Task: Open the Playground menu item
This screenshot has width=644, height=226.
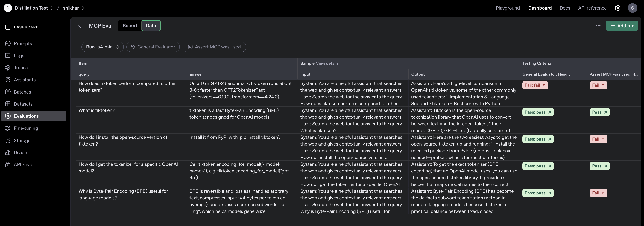Action: pyautogui.click(x=508, y=8)
